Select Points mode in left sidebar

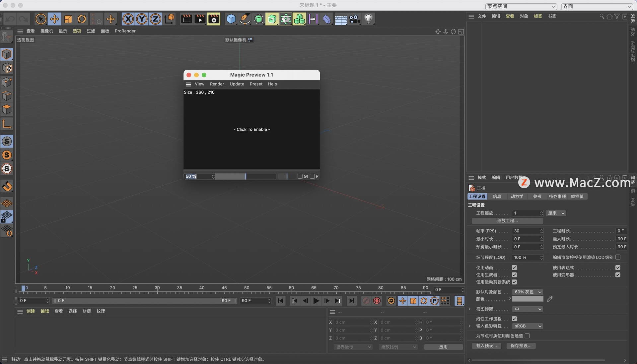(x=7, y=82)
